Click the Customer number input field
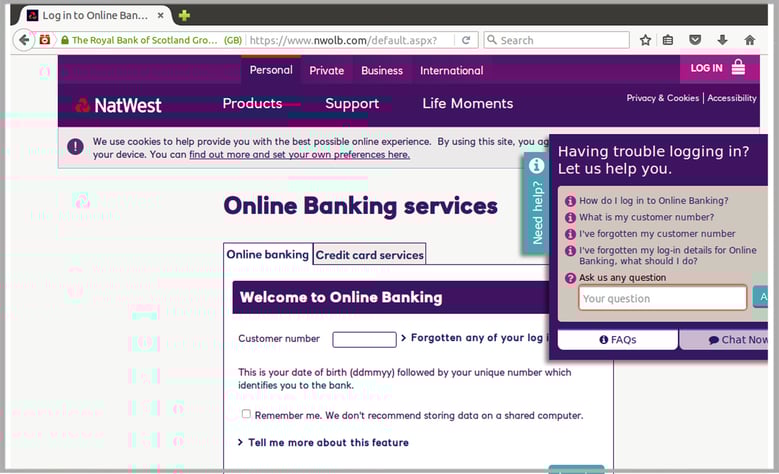779x474 pixels. [364, 339]
